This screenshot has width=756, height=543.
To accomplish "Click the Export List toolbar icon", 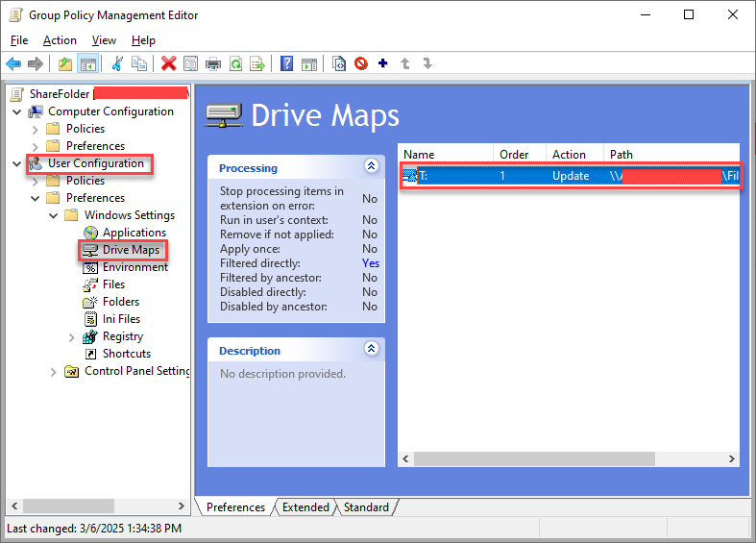I will (x=257, y=63).
